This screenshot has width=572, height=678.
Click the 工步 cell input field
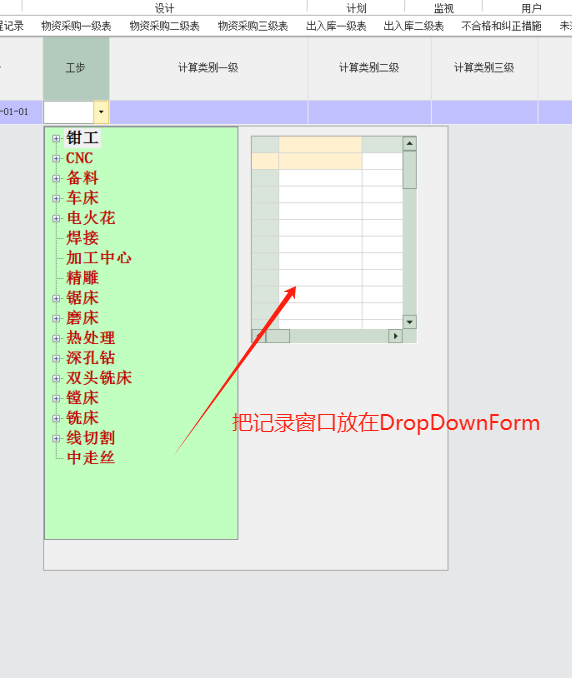click(69, 112)
